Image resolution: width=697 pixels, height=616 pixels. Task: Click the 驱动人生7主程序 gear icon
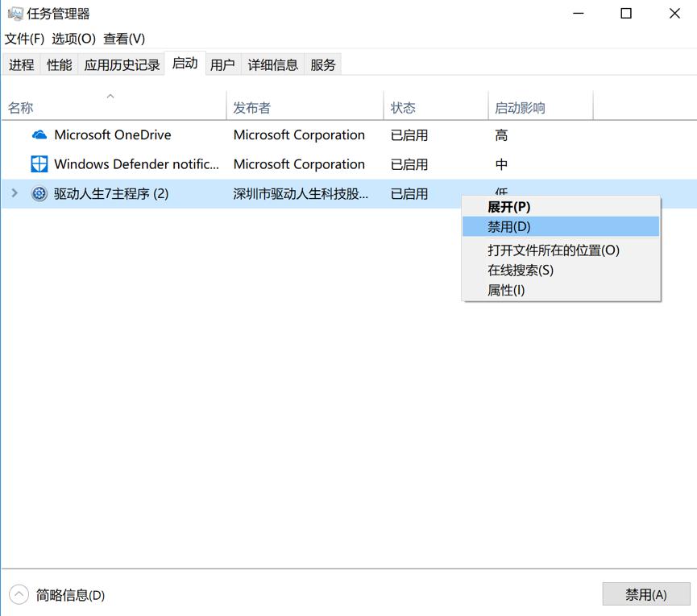point(39,193)
